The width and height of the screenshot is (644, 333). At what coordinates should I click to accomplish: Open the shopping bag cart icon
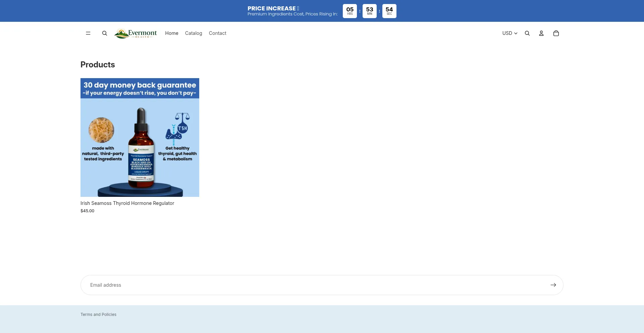click(556, 33)
